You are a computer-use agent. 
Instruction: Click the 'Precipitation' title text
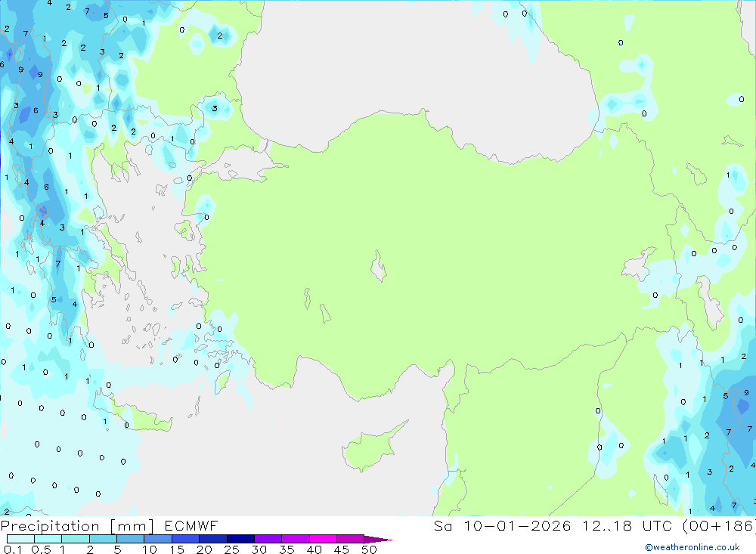[x=50, y=526]
